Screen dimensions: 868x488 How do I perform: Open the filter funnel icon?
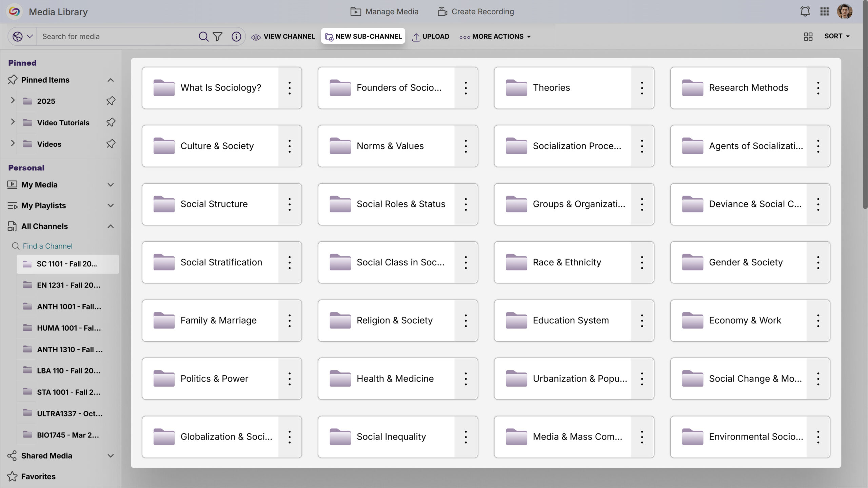point(217,36)
